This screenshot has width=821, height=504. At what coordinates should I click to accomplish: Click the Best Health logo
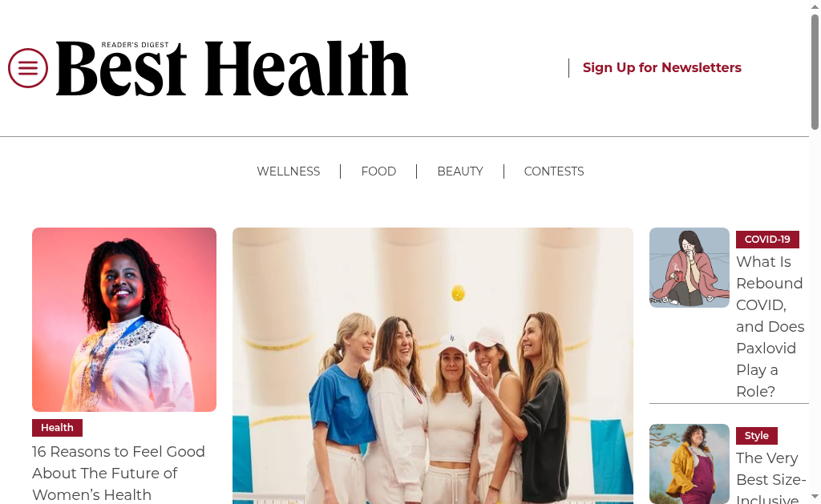pos(232,68)
